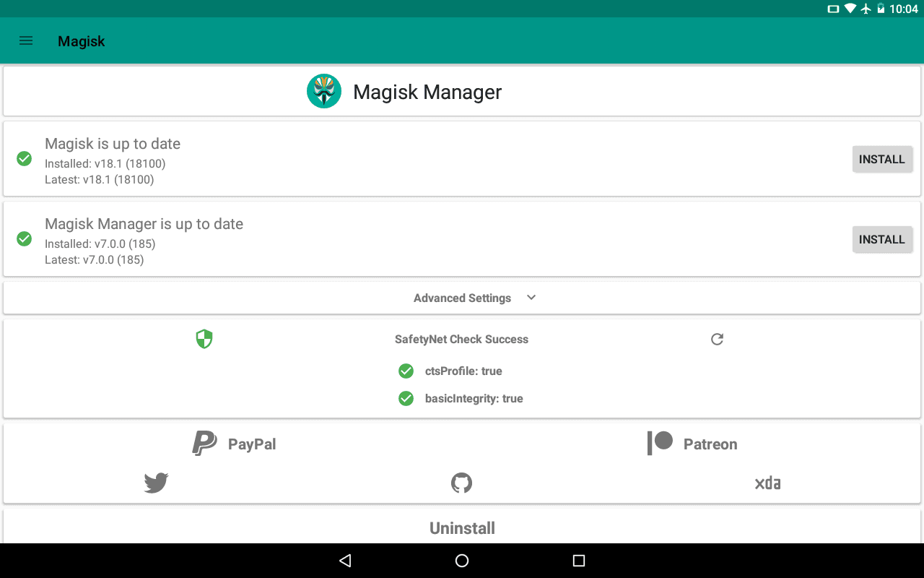Click the SafetyNet green shield icon
Screen dimensions: 924x578
click(x=204, y=339)
